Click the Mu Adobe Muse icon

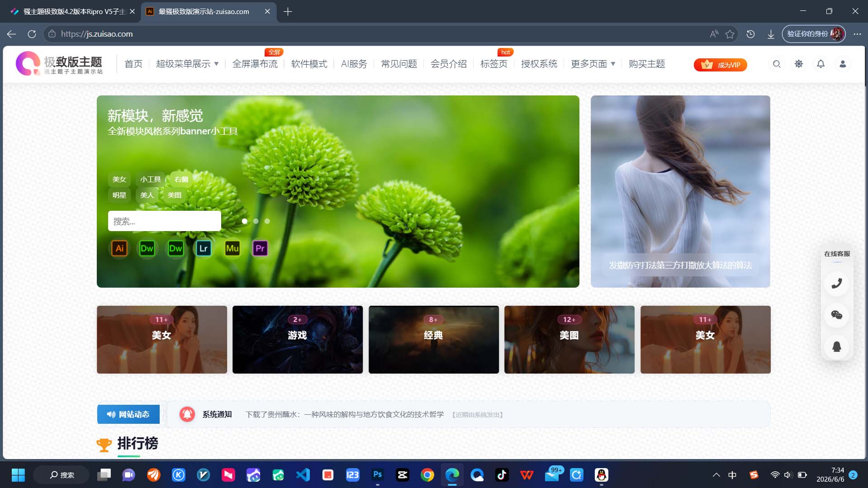(x=232, y=248)
